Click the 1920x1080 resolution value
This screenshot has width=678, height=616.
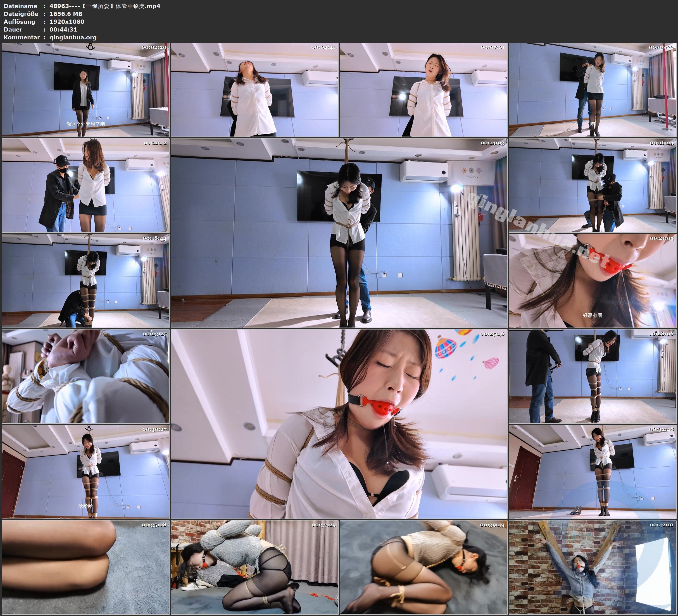(x=66, y=22)
